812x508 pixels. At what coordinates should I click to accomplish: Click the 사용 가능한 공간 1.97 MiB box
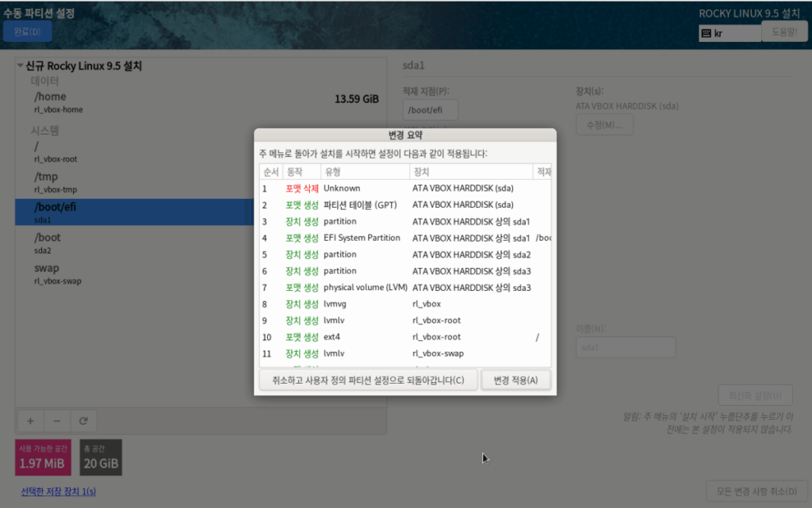[x=43, y=457]
